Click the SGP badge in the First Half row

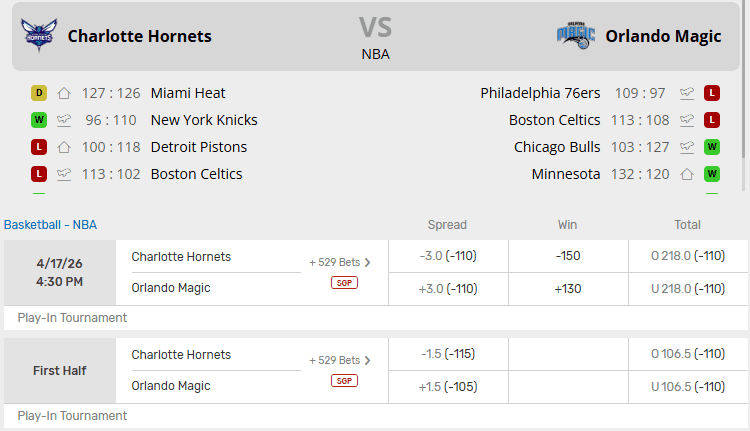[x=344, y=380]
